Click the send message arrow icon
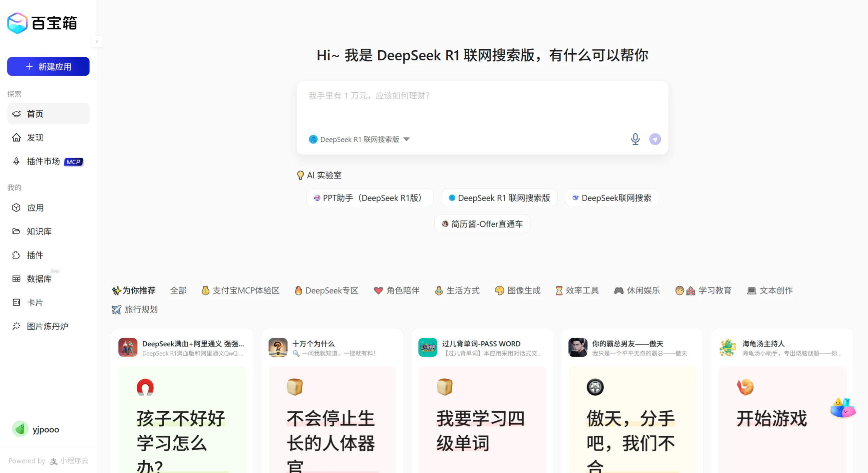868x473 pixels. 655,139
